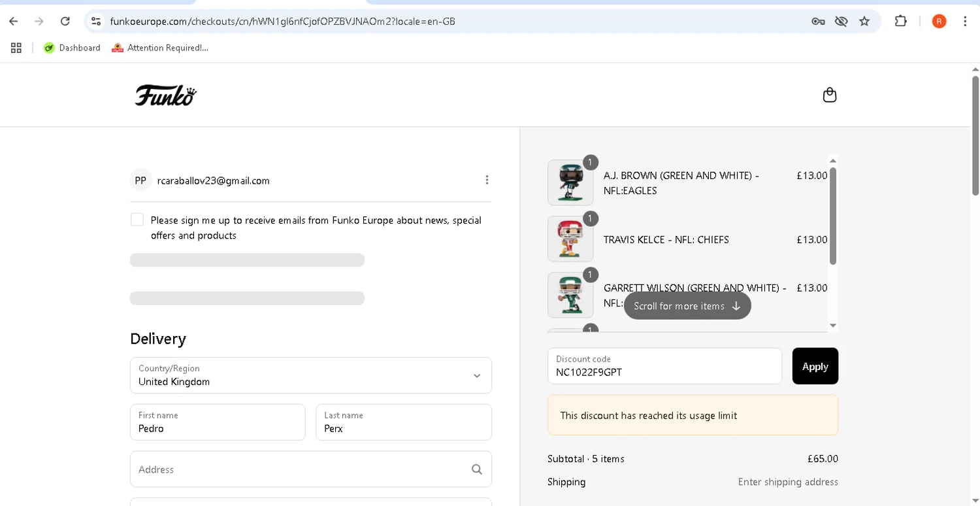
Task: Open Chrome apps grid icon
Action: 16,48
